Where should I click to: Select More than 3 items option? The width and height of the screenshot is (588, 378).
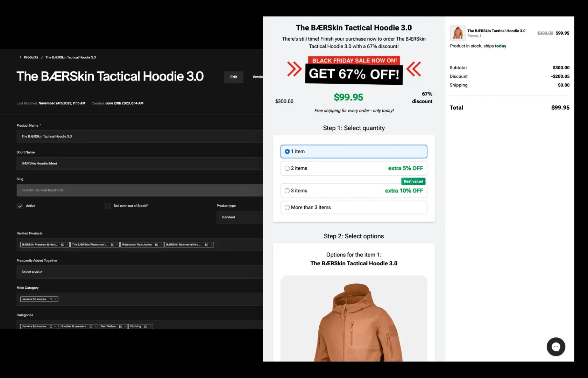(354, 208)
